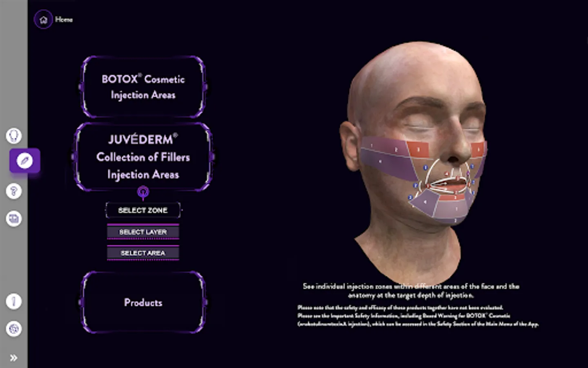
Task: Open the head anatomy sidebar icon
Action: (14, 135)
